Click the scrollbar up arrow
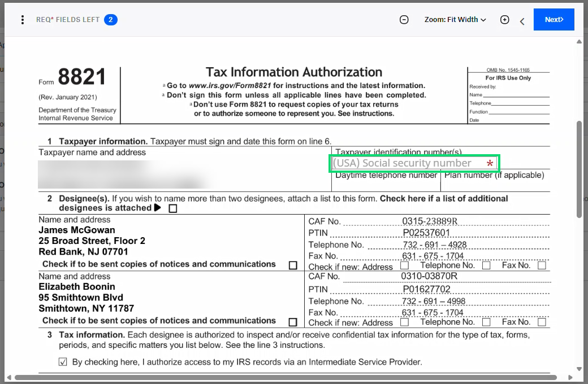Viewport: 588px width, 384px height. tap(579, 41)
